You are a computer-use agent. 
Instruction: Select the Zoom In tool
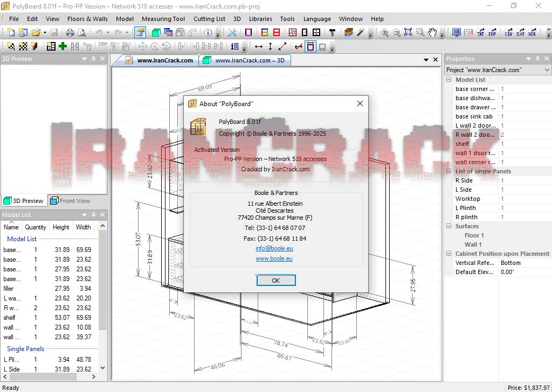pyautogui.click(x=385, y=32)
